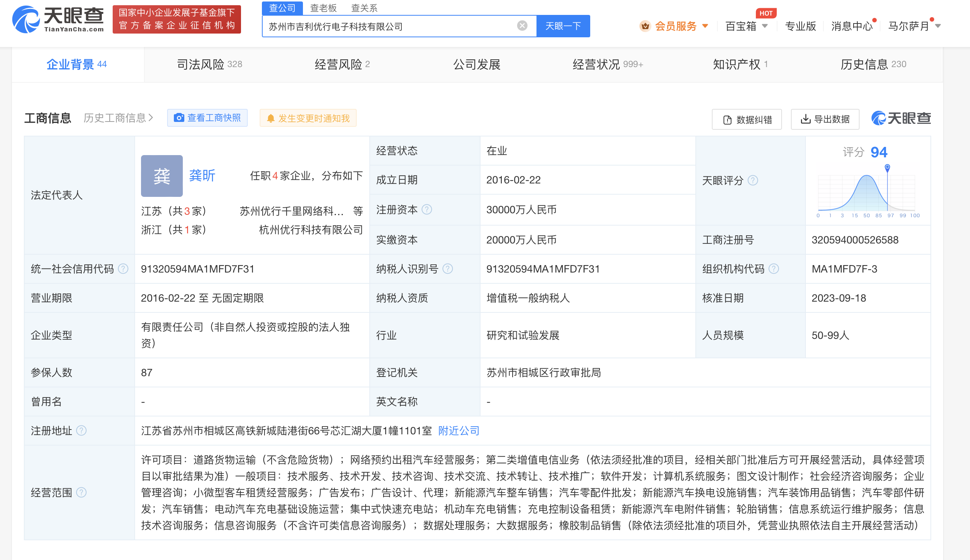This screenshot has width=970, height=560.
Task: Click 苏州优行千里网络科… company entry
Action: (291, 211)
